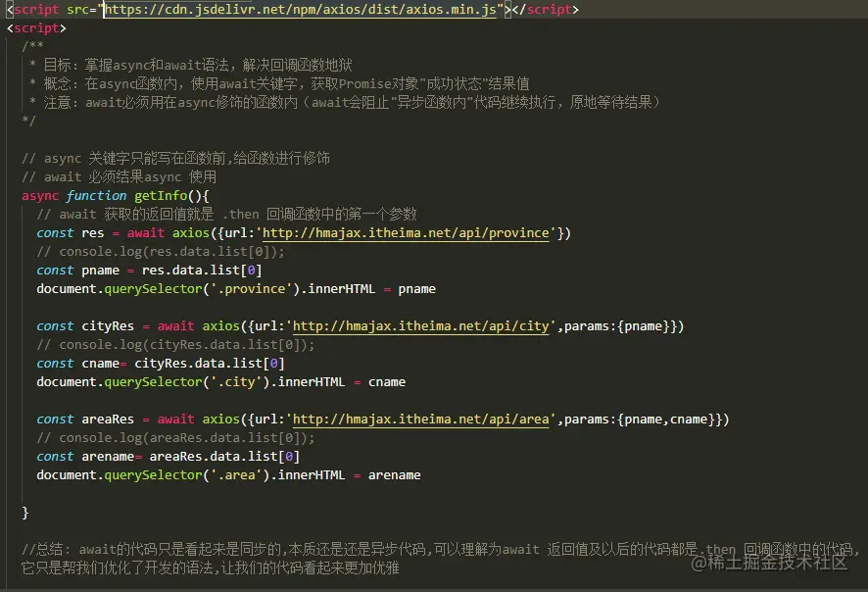The width and height of the screenshot is (868, 592).
Task: Click the closing brace of getInfo
Action: (24, 513)
